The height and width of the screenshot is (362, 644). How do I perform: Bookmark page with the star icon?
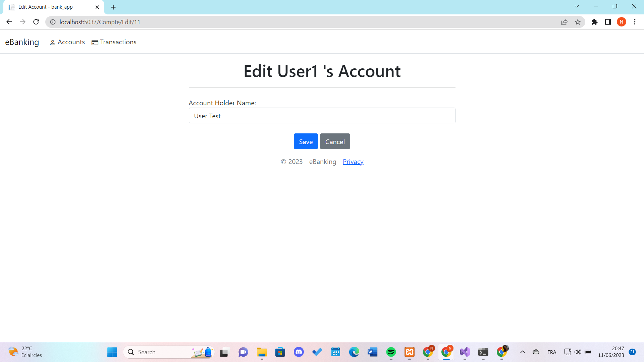pos(578,22)
